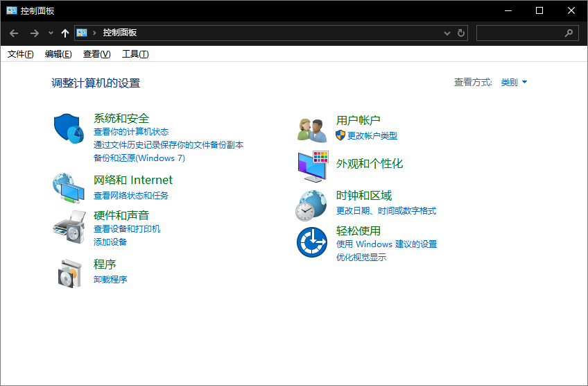Click the refresh button in address bar

(x=461, y=33)
